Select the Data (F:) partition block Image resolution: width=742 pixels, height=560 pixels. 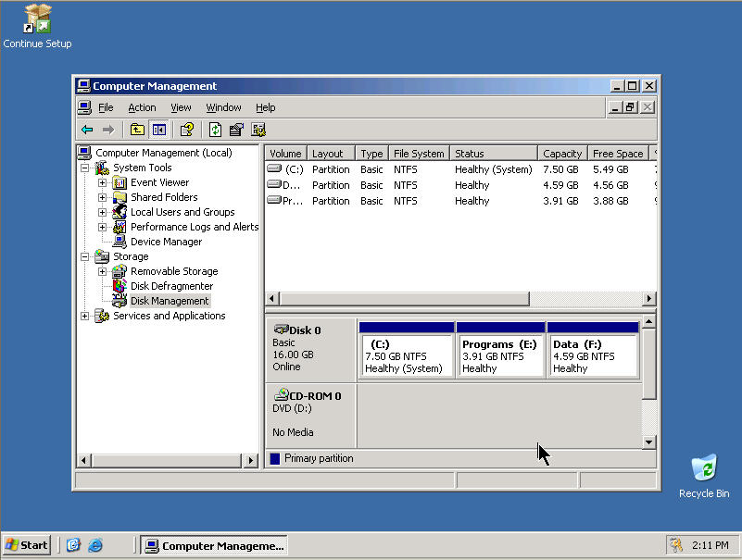tap(593, 351)
